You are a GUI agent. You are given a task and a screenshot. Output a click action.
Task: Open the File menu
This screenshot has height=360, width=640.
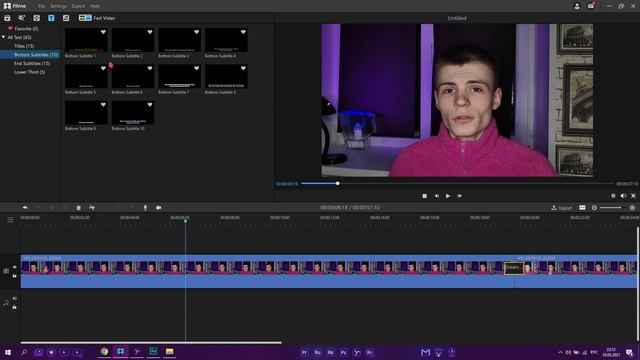[x=41, y=6]
